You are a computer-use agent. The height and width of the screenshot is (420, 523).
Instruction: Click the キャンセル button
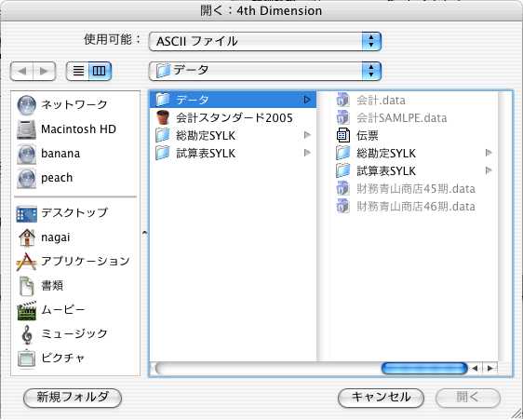[381, 398]
